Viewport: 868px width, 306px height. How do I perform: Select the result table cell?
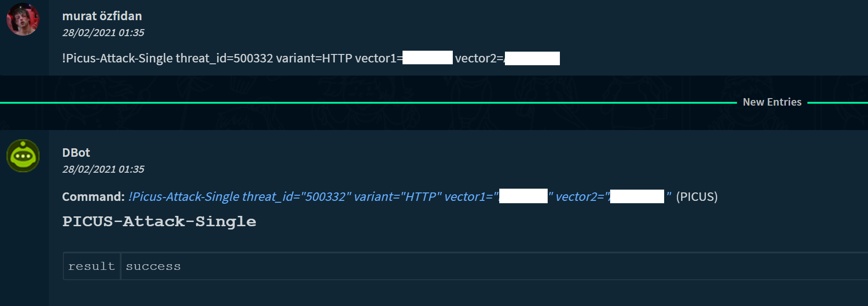click(x=92, y=267)
